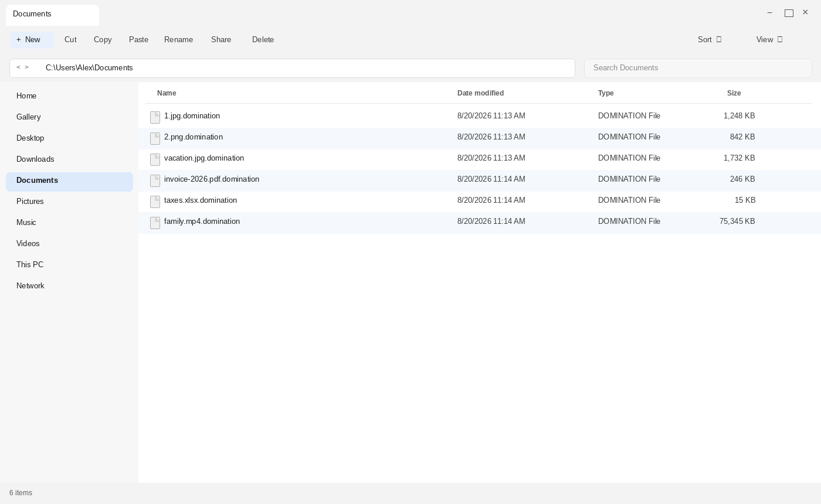
Task: Select the Documents window tab
Action: (x=52, y=15)
